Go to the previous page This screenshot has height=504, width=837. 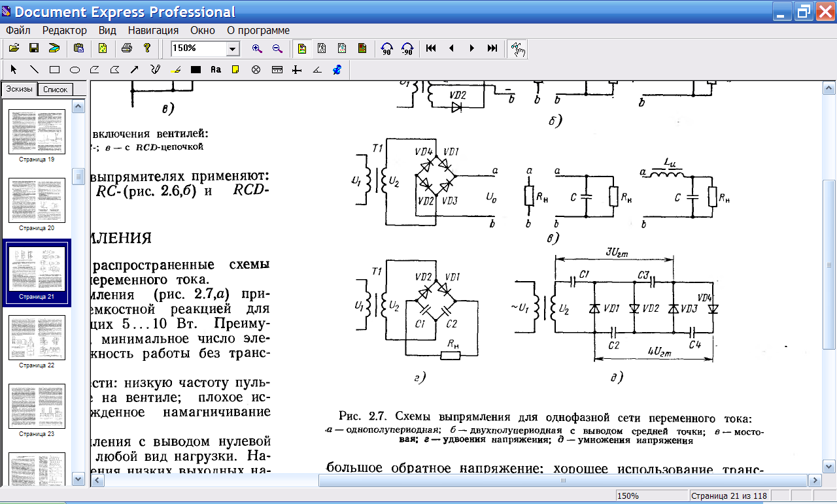pos(451,48)
